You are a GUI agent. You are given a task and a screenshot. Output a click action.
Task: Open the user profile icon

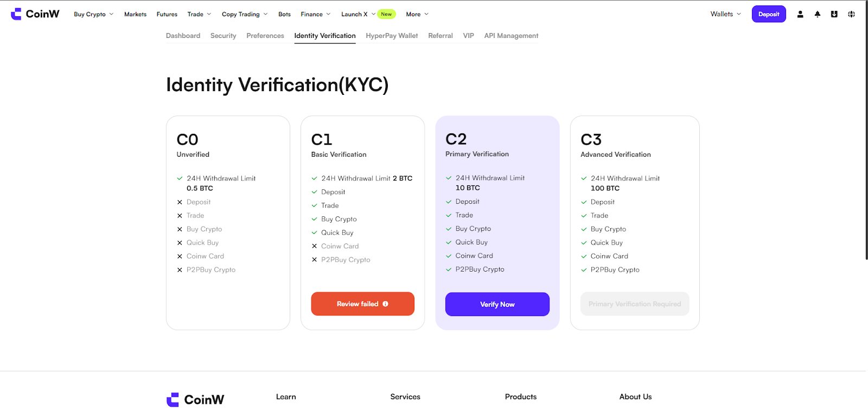tap(800, 14)
